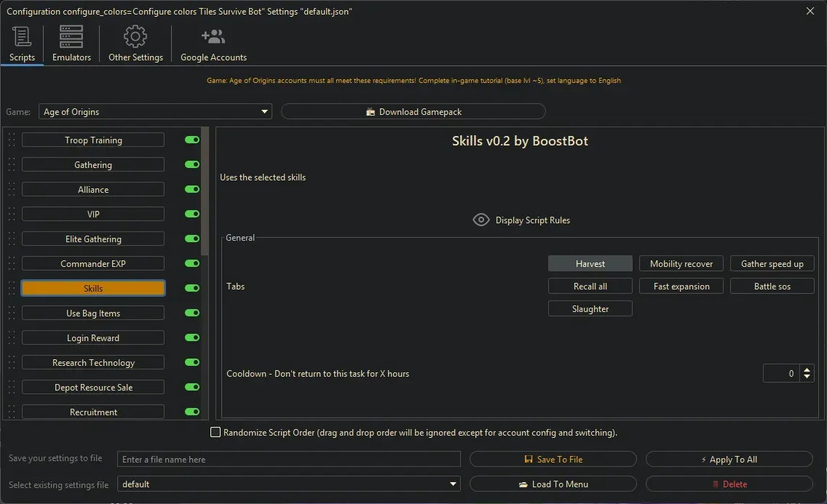The height and width of the screenshot is (504, 827).
Task: Click the Display Script Rules eye icon
Action: click(x=480, y=220)
